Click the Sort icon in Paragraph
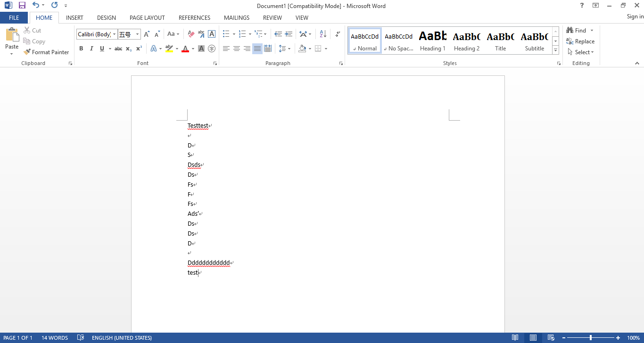The width and height of the screenshot is (644, 343). pyautogui.click(x=323, y=34)
